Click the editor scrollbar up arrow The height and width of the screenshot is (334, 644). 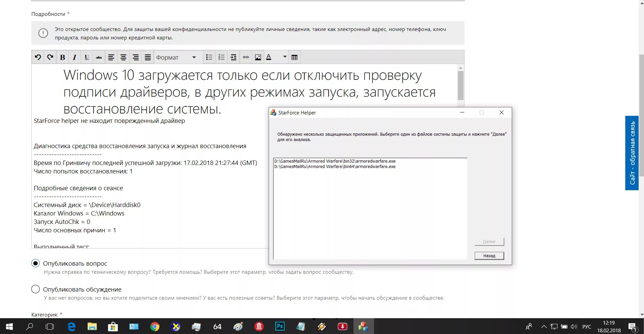[x=461, y=68]
